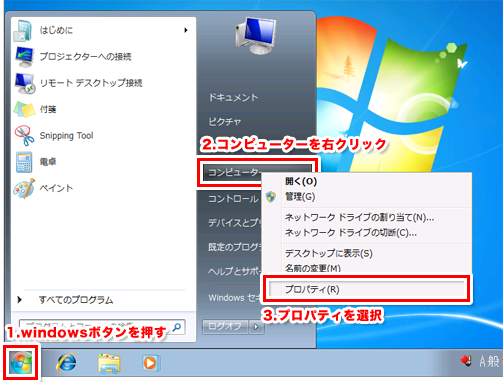Click the IME tray icon
503x382 pixels.
[x=465, y=361]
